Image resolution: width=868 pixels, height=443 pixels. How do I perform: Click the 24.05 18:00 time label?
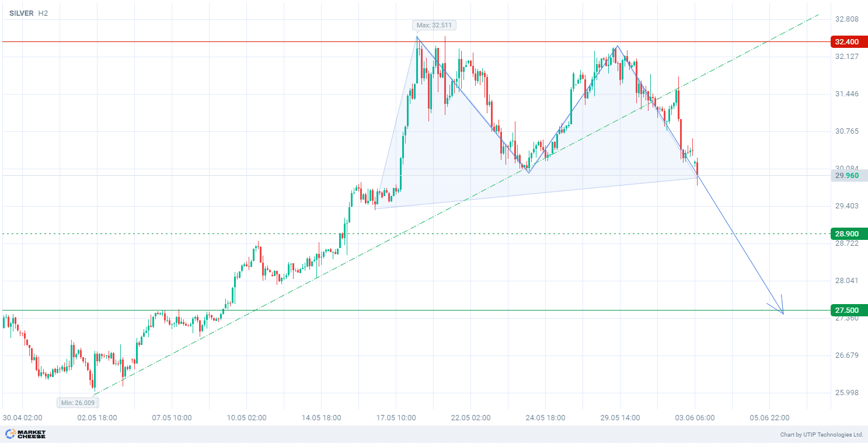545,418
